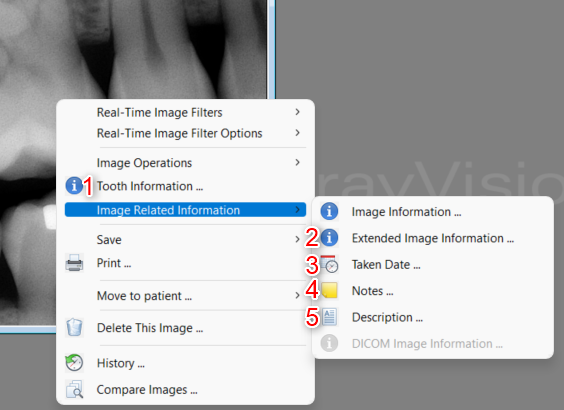Expand the Save submenu arrow
This screenshot has width=564, height=410.
coord(297,240)
